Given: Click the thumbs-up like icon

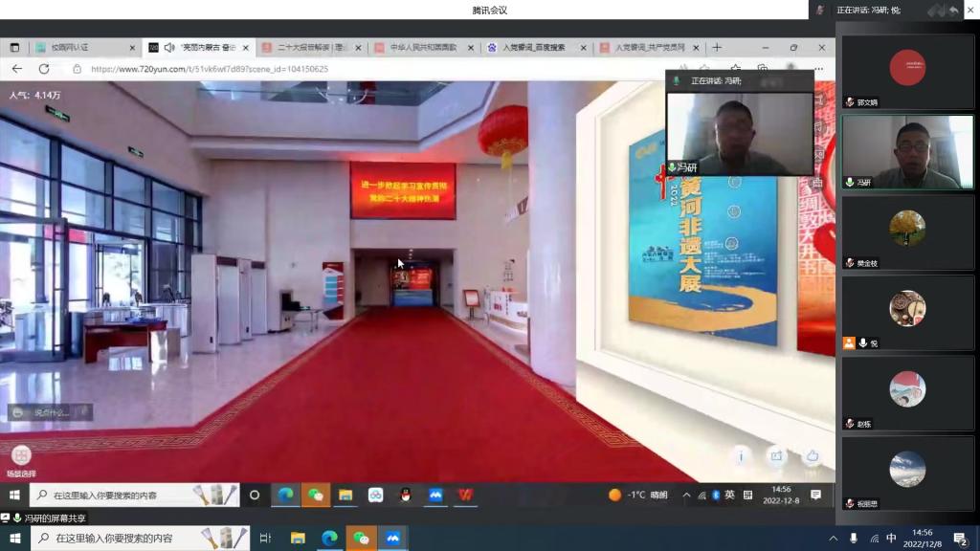Looking at the screenshot, I should (812, 457).
